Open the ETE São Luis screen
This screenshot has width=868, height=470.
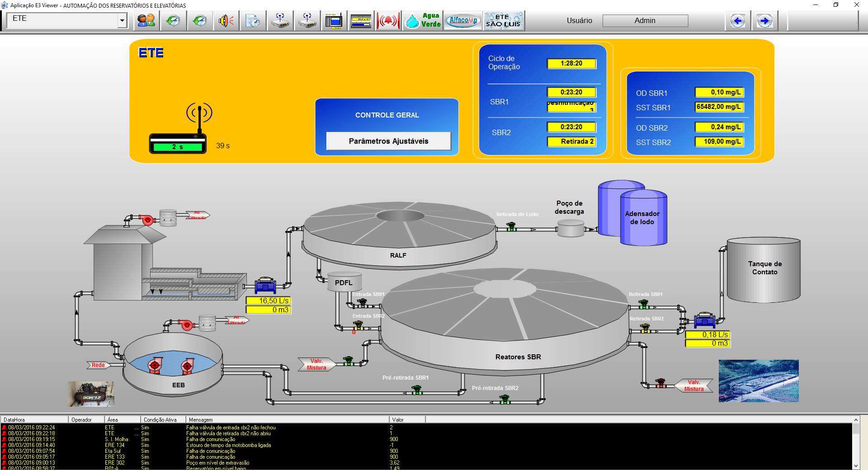pos(504,21)
